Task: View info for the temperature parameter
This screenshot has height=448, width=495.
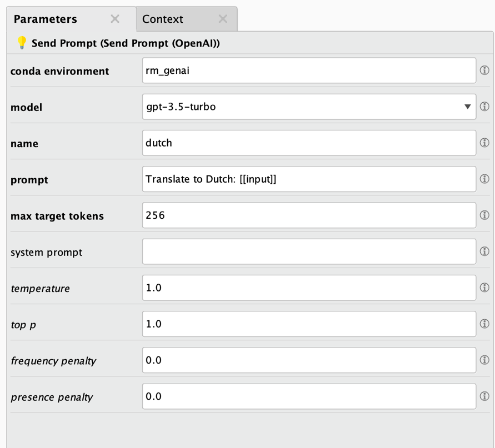Action: (485, 288)
